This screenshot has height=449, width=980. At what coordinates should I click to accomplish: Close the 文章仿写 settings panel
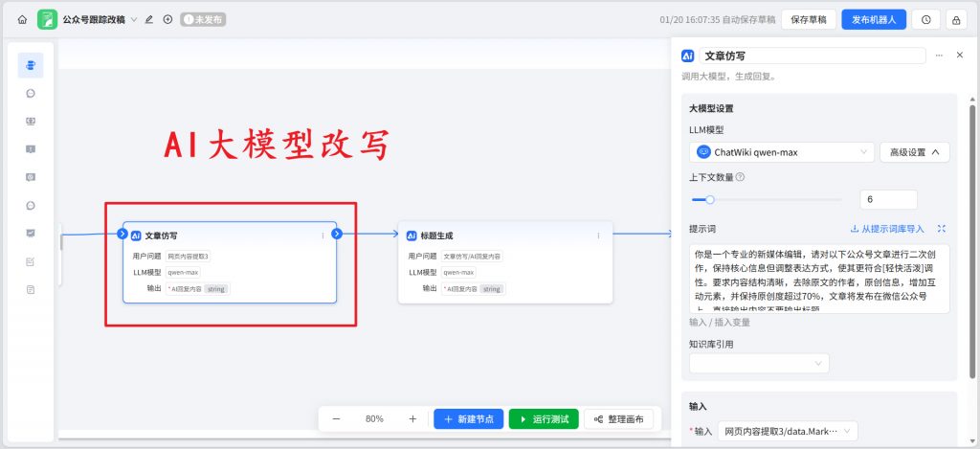click(x=960, y=55)
